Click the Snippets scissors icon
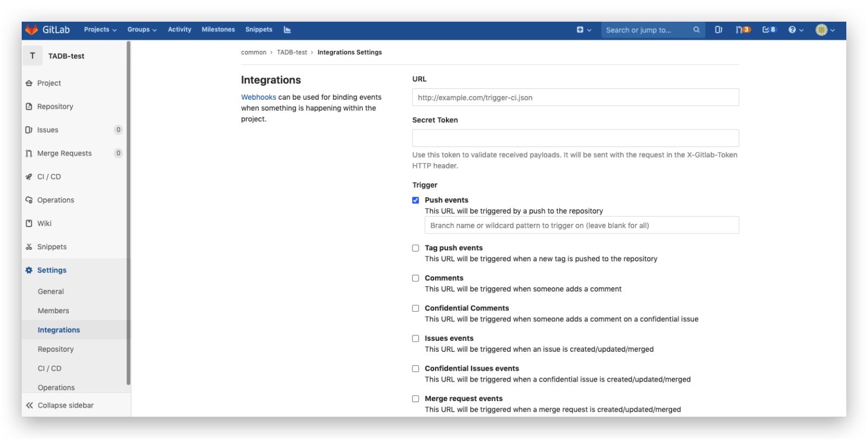Viewport: 868px width, 439px height. point(29,247)
